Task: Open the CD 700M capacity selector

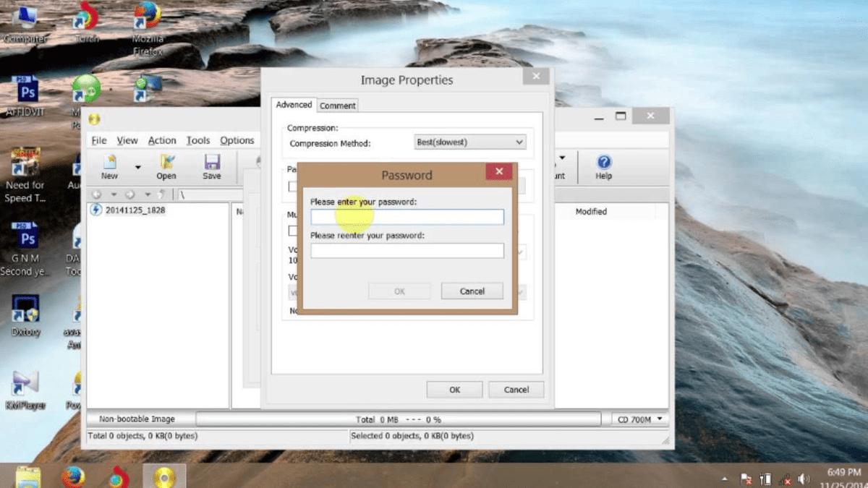Action: pyautogui.click(x=638, y=419)
